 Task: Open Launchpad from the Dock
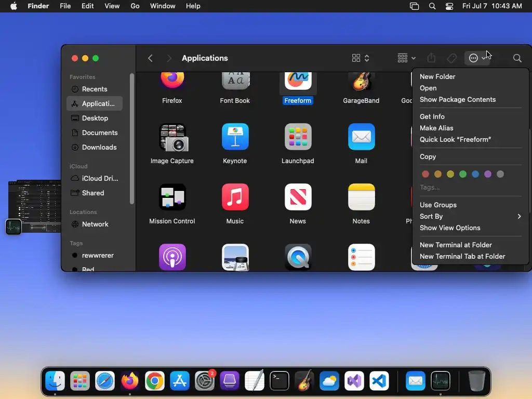tap(79, 381)
